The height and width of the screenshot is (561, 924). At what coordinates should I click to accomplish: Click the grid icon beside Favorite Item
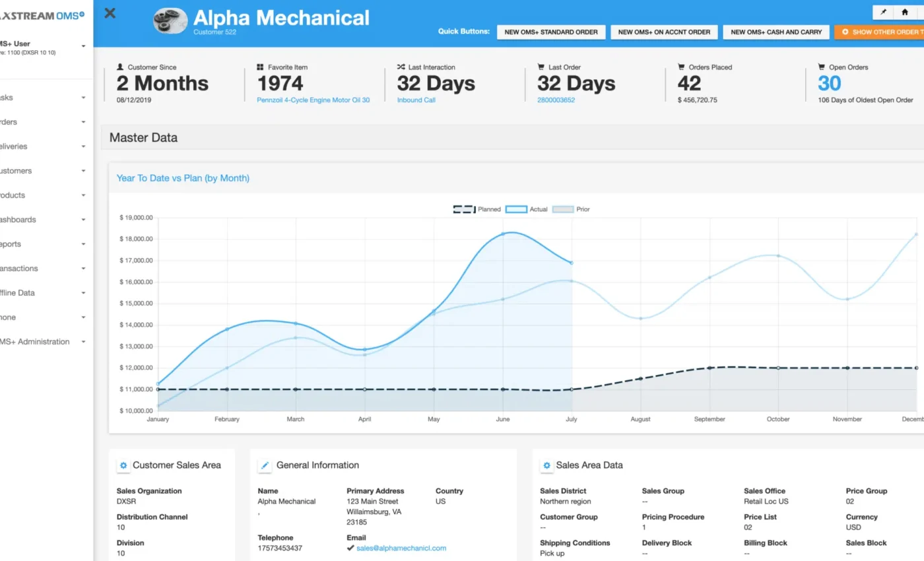tap(261, 67)
